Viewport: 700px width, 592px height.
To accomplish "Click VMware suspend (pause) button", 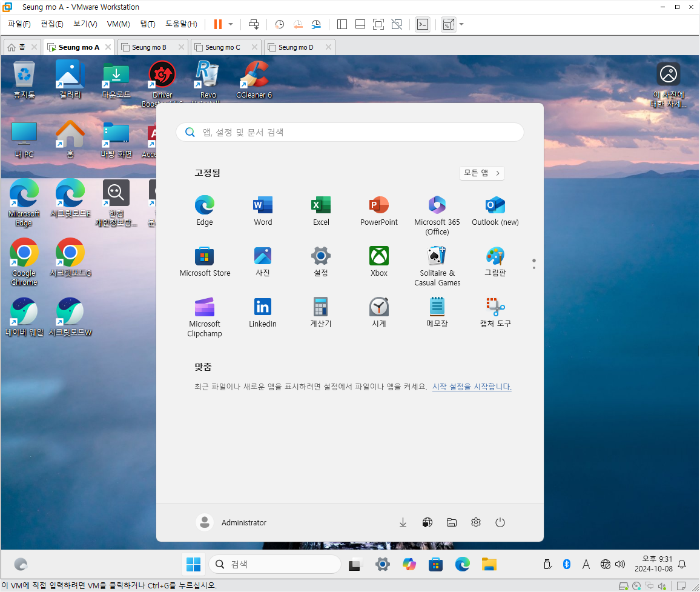I will point(218,24).
